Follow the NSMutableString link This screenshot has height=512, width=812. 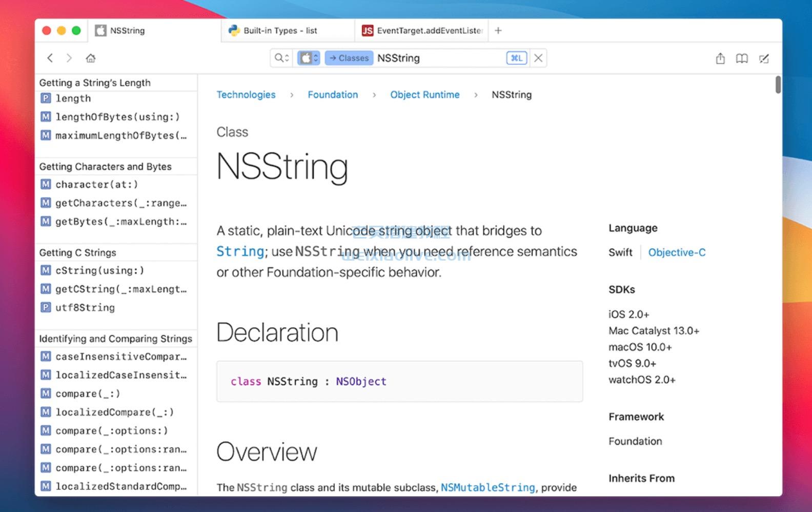click(488, 487)
